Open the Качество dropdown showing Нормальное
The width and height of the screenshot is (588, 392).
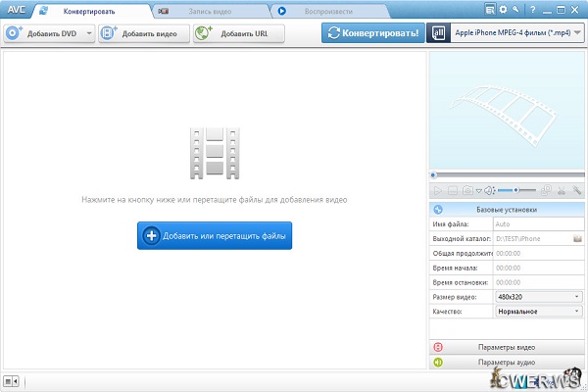tap(538, 311)
